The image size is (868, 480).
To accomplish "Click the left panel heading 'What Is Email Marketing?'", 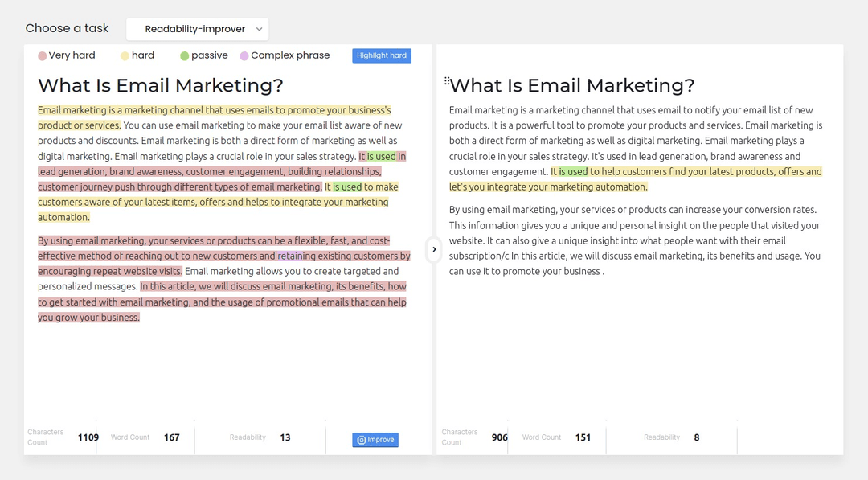I will [x=161, y=85].
